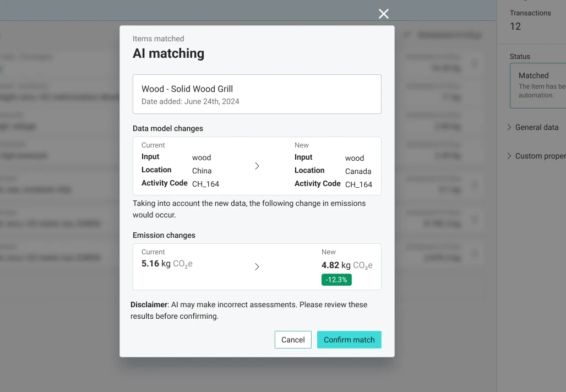Select the Wood - Solid Wood Grill item card
The width and height of the screenshot is (566, 392).
coord(257,93)
